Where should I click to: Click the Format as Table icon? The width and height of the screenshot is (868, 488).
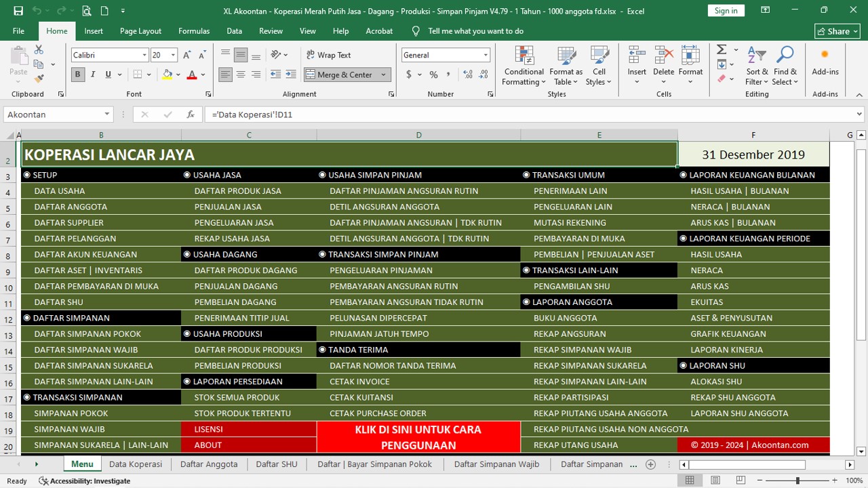pyautogui.click(x=566, y=66)
